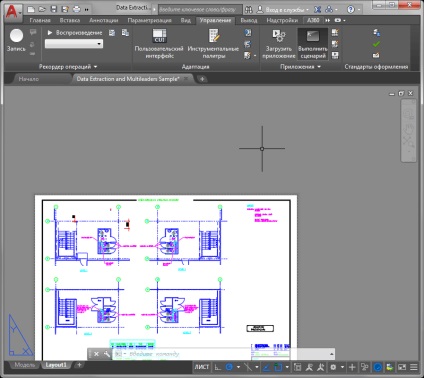
Task: Toggle ЛИСТ paper space status button
Action: click(202, 367)
